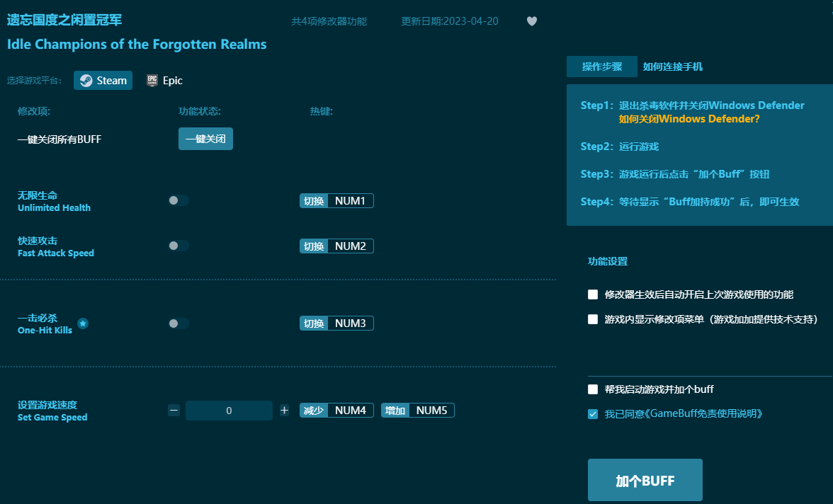Click the NUM5 increase hotkey field
This screenshot has width=833, height=504.
click(x=432, y=411)
